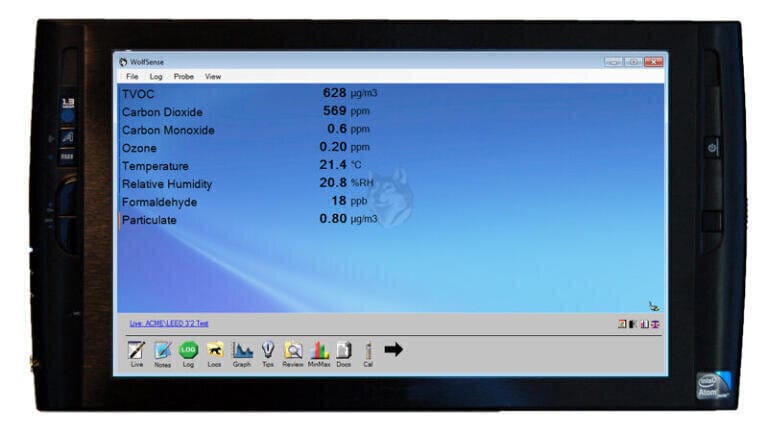Click the small probe icon above the status bar
The width and height of the screenshot is (768, 432).
(654, 306)
